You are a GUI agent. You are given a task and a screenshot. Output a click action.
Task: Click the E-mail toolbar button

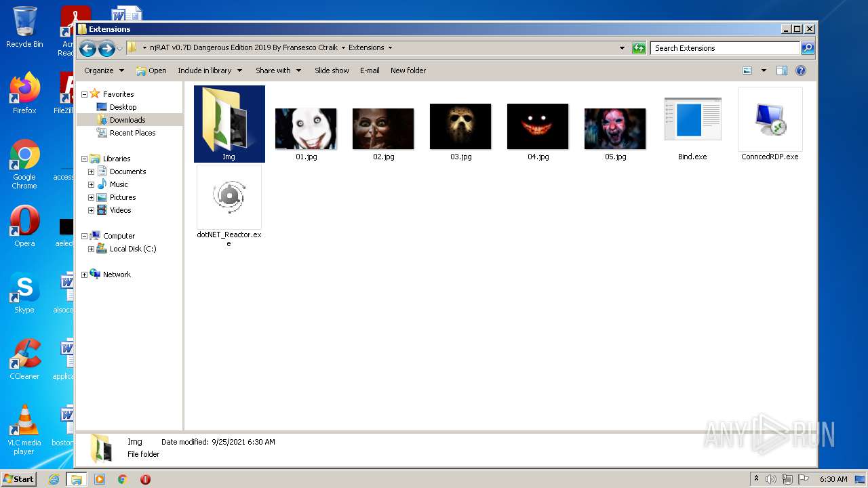click(x=370, y=70)
